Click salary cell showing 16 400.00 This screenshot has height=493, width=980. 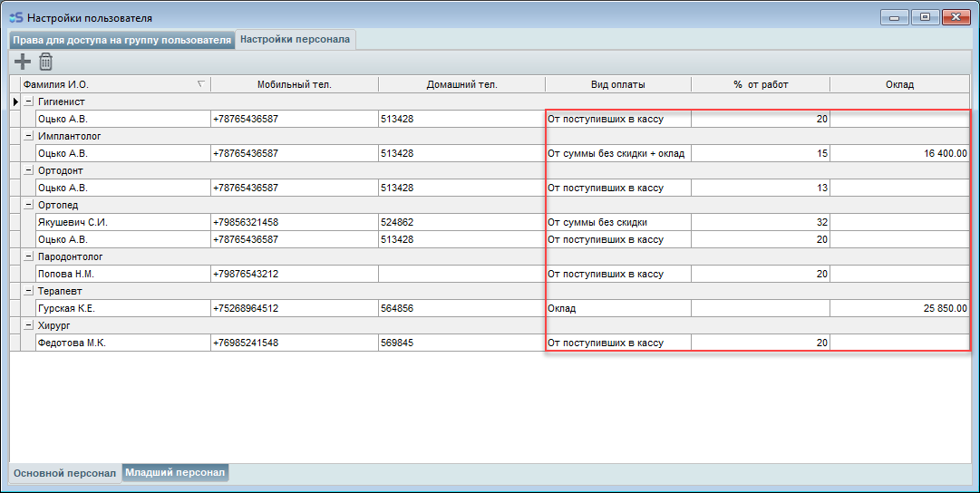899,153
